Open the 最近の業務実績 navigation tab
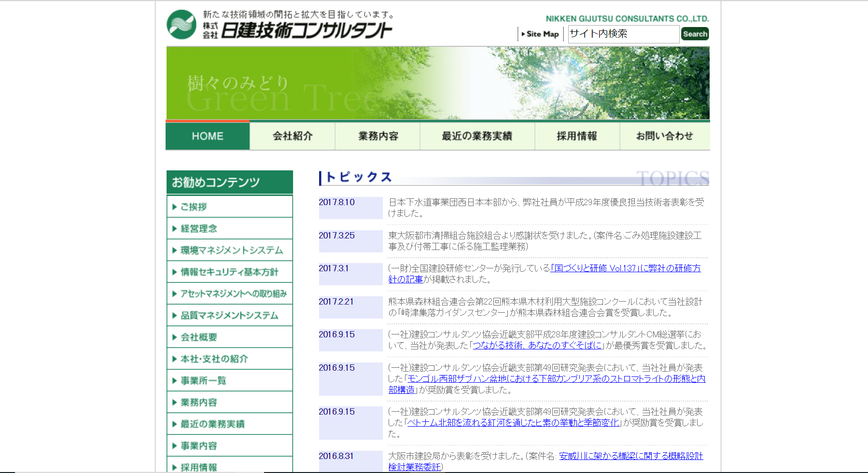 [x=477, y=136]
